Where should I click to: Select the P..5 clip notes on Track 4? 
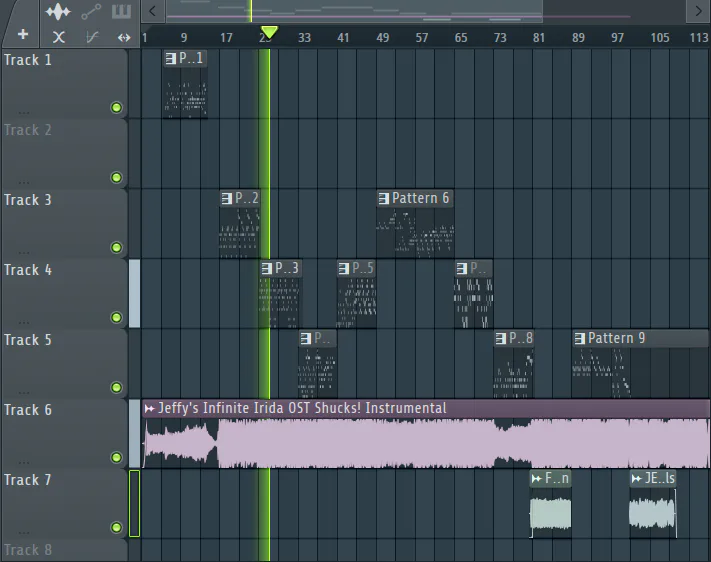pyautogui.click(x=356, y=302)
